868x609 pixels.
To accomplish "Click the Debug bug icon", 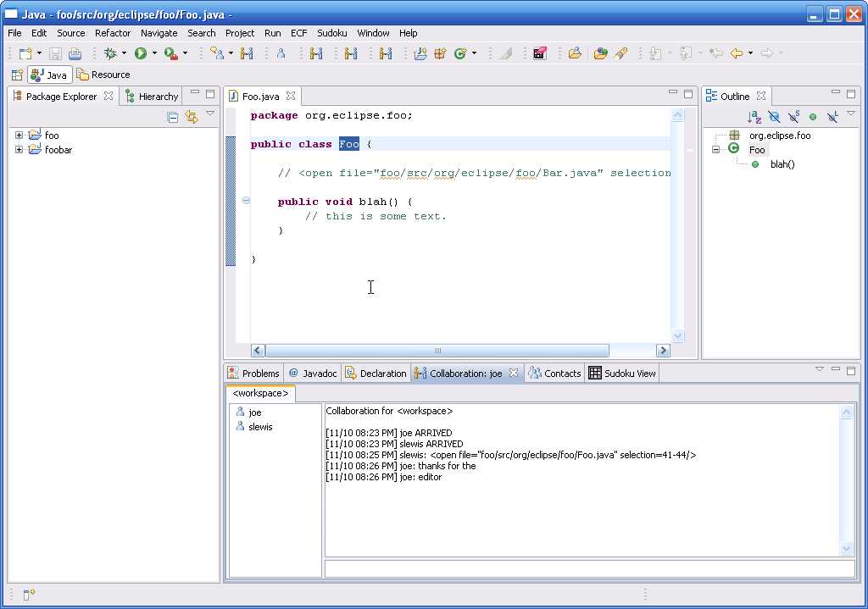I will [111, 53].
